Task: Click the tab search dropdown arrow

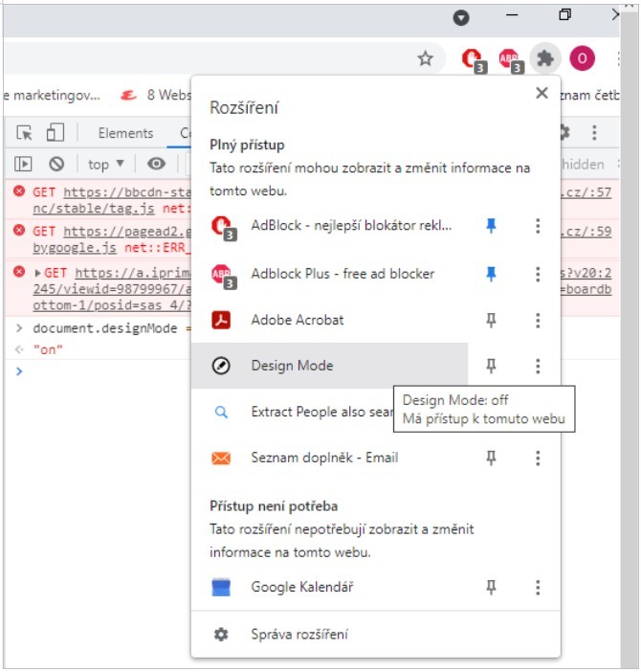Action: point(461,17)
